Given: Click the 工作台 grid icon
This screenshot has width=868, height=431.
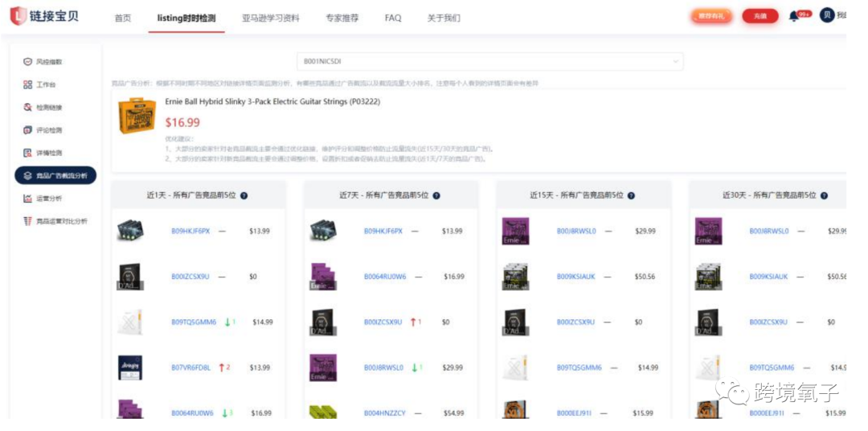Looking at the screenshot, I should pyautogui.click(x=27, y=84).
